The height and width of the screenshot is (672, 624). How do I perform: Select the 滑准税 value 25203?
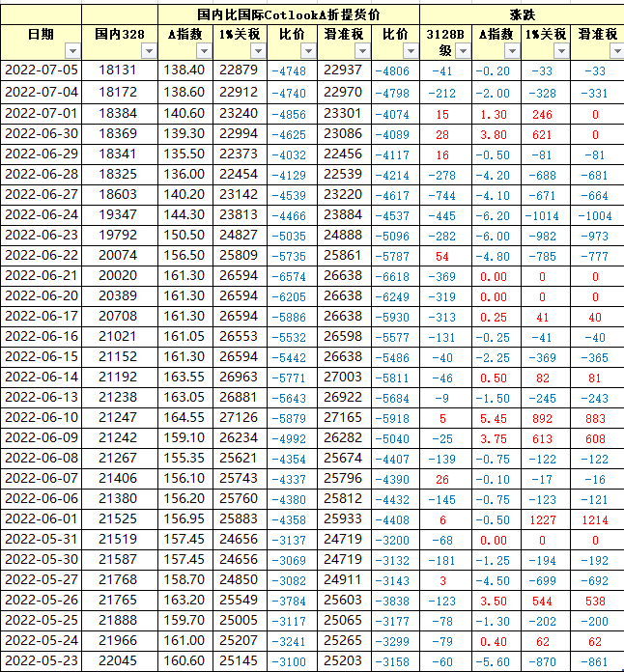344,660
